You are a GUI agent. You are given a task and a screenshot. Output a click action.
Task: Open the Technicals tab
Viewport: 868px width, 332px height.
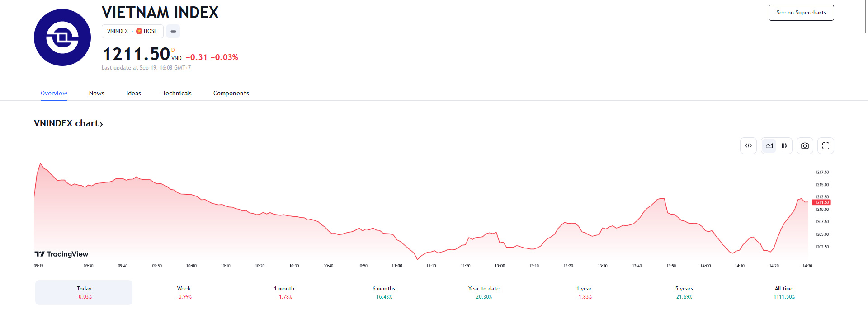tap(177, 93)
